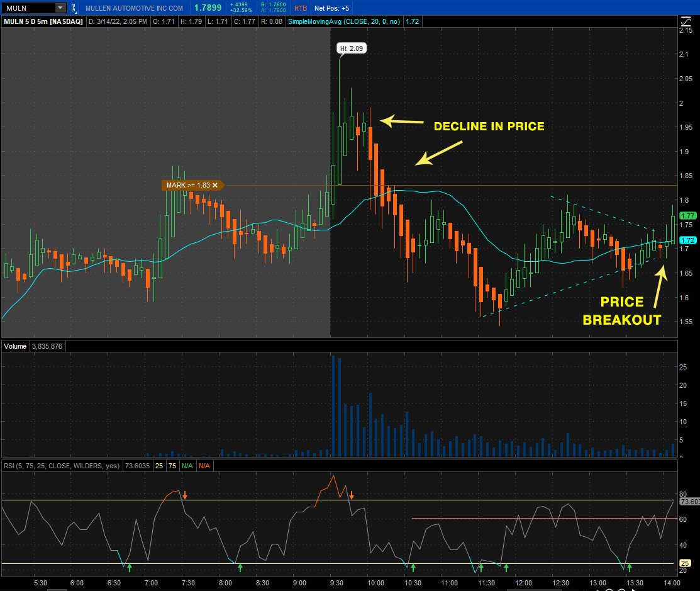Click the green RSI buy arrow near 13:30

(x=629, y=568)
